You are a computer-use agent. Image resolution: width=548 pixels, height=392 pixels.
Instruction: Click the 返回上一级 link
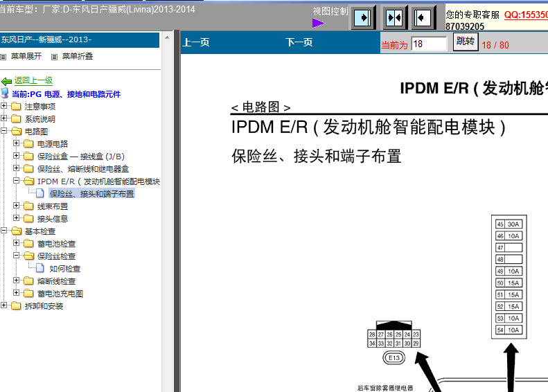33,81
